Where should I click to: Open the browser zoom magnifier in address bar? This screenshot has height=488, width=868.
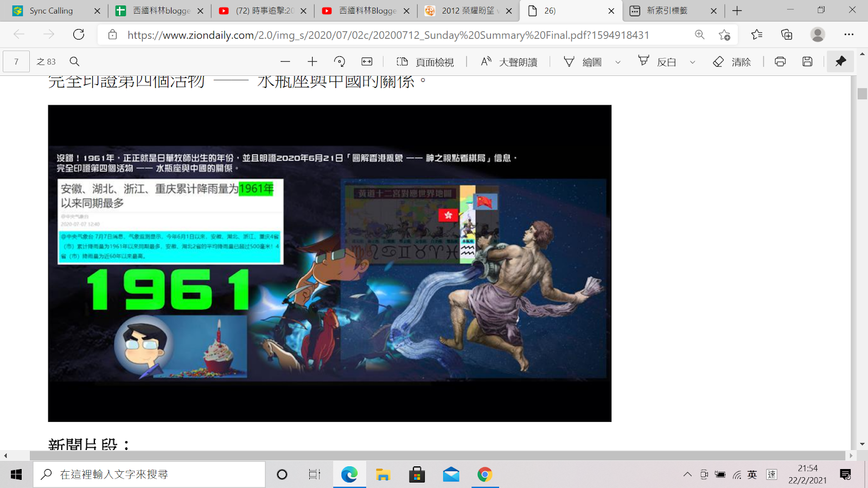[x=700, y=35]
